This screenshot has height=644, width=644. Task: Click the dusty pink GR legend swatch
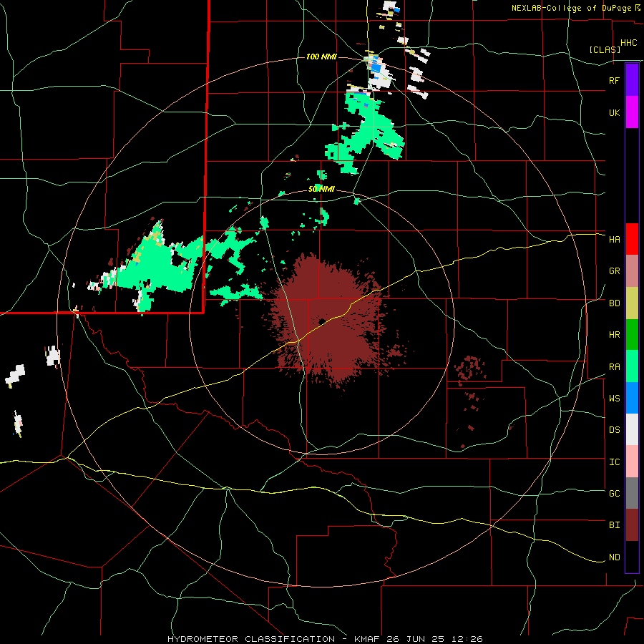point(632,271)
